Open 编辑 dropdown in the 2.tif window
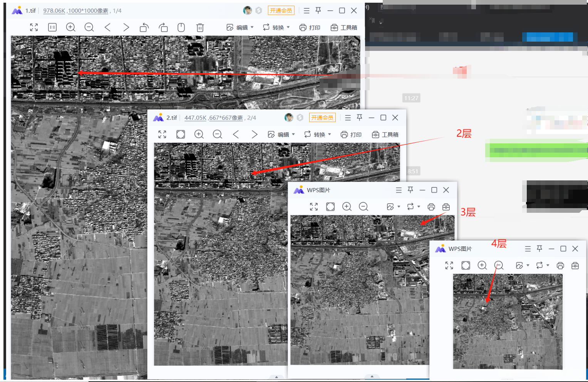This screenshot has width=588, height=382. tap(281, 134)
